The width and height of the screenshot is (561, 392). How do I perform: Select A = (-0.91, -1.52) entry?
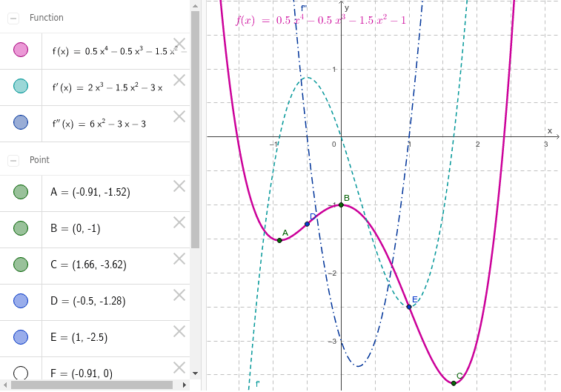tap(90, 192)
